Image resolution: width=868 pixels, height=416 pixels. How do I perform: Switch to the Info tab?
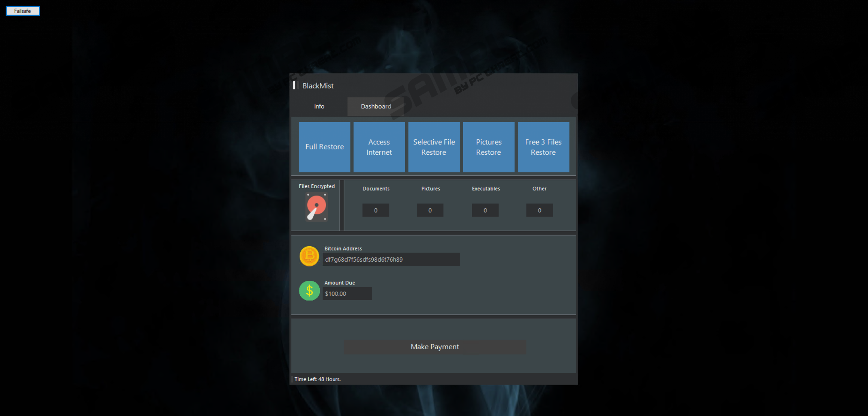point(319,106)
